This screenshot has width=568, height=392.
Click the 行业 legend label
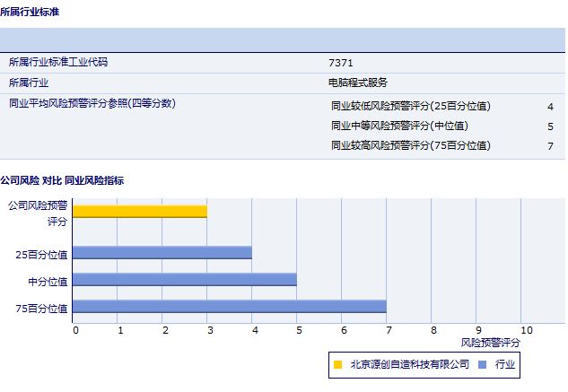(x=505, y=364)
